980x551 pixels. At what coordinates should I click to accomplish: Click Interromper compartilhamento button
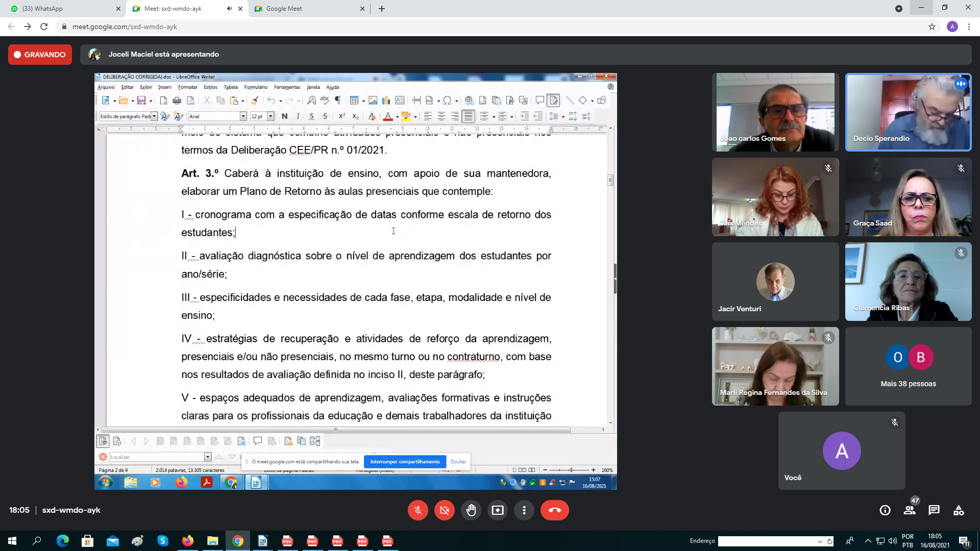click(x=405, y=462)
